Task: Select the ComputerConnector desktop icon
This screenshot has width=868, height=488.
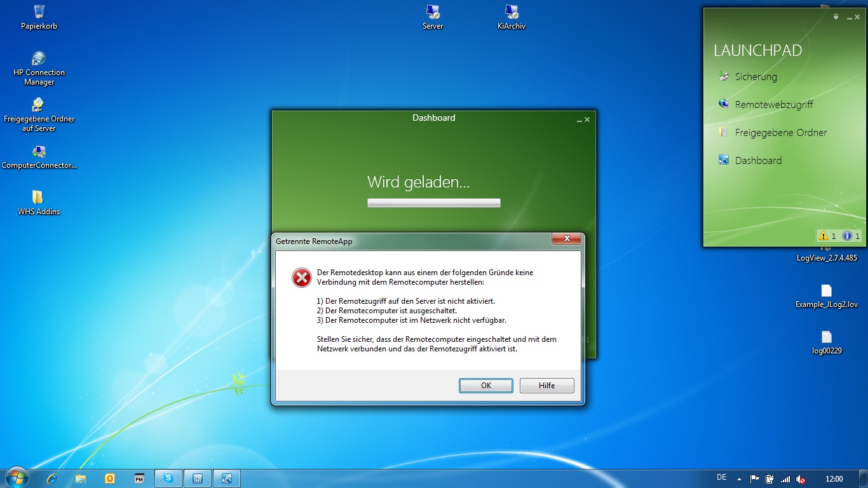Action: 39,157
